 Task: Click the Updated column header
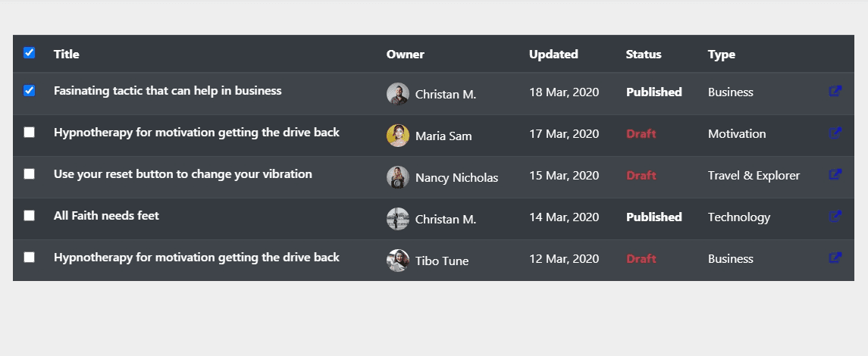click(553, 55)
